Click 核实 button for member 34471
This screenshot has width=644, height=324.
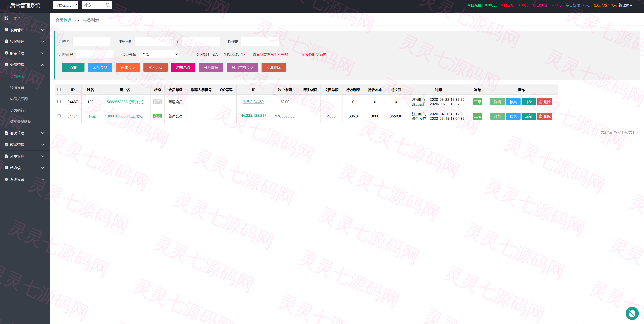click(x=513, y=116)
